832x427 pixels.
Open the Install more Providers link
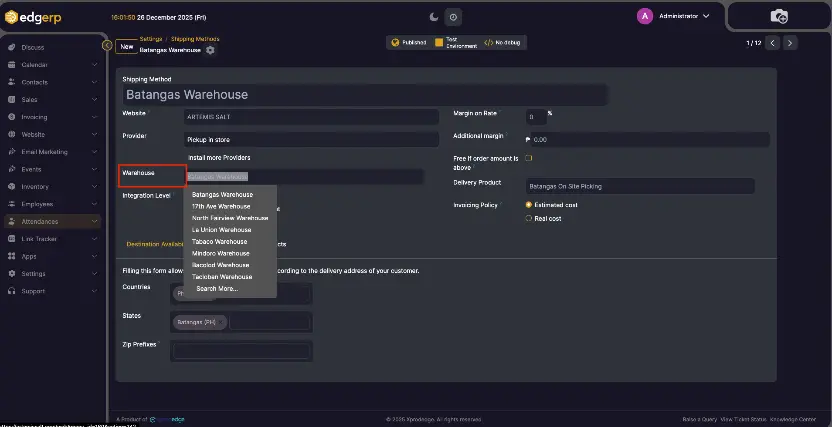219,158
